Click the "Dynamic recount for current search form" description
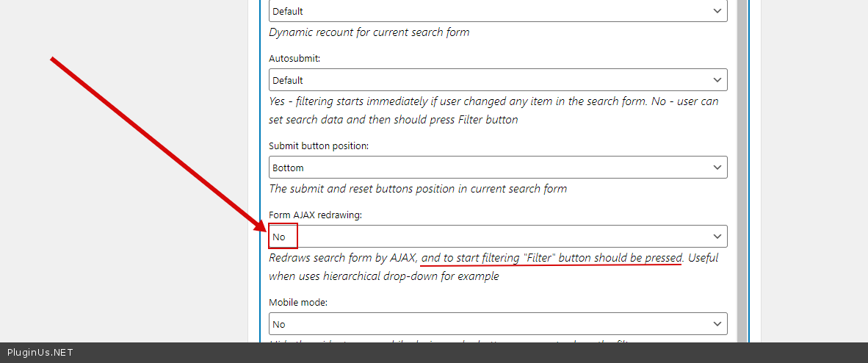Viewport: 868px width, 363px height. 369,32
